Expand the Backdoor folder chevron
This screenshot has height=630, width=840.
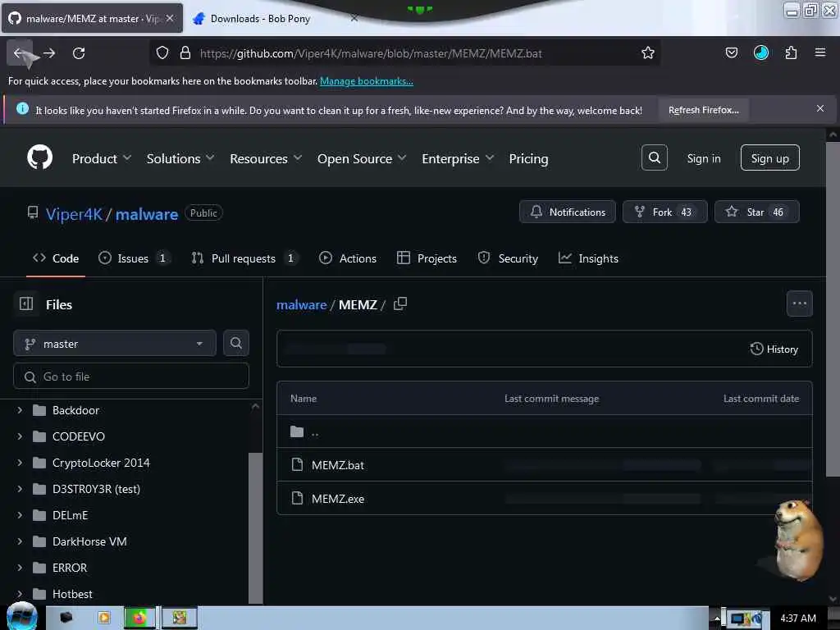click(x=20, y=410)
